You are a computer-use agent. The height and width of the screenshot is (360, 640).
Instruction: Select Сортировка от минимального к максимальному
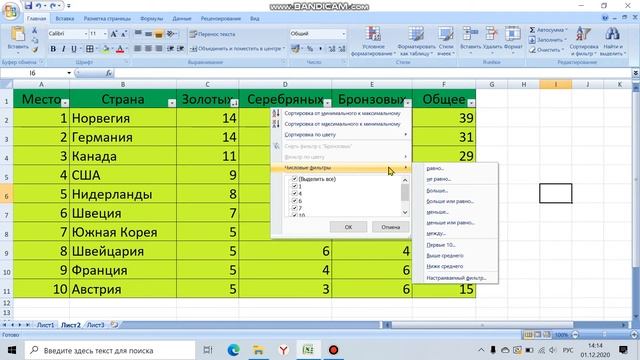[342, 113]
